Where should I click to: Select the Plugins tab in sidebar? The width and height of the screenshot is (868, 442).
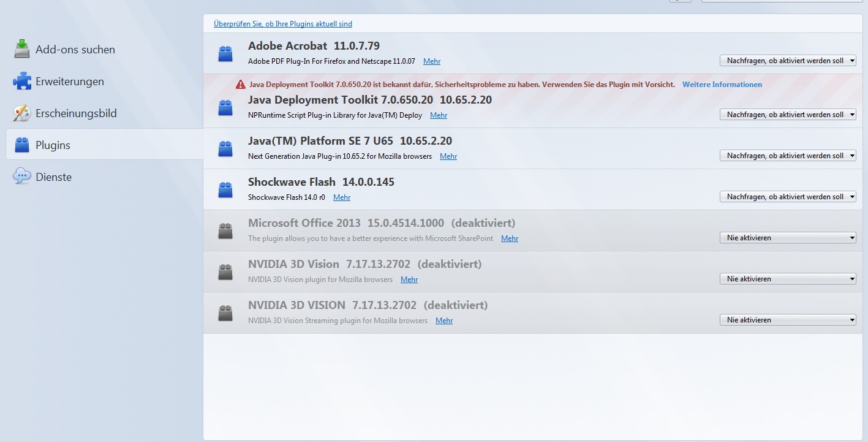tap(53, 145)
